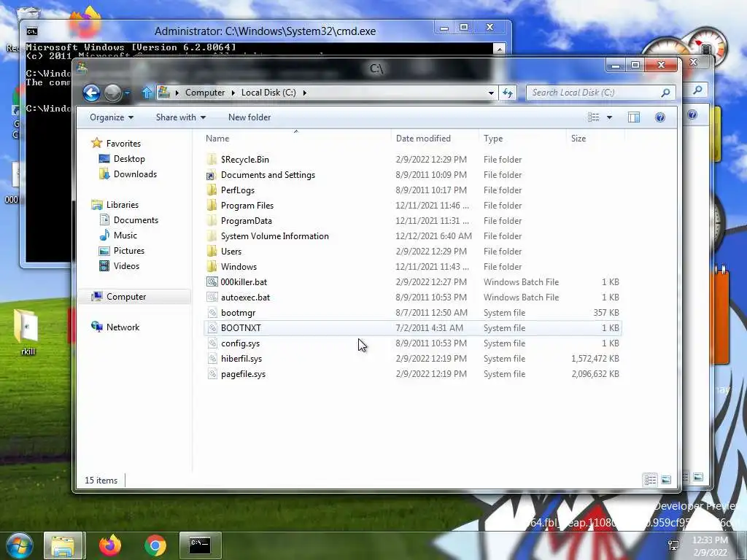Select the $Recycle.Bin folder icon
Image resolution: width=747 pixels, height=560 pixels.
[x=212, y=160]
